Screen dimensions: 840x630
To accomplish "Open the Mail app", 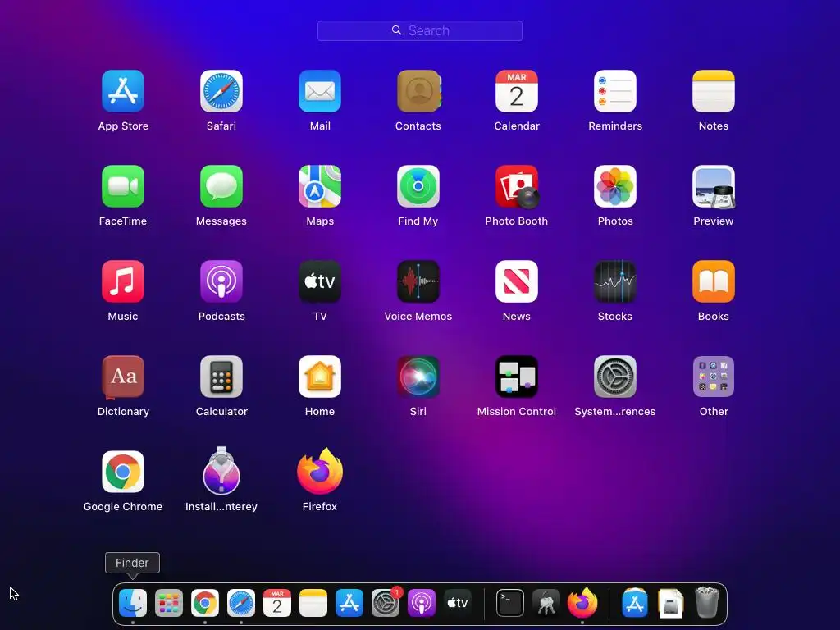I will 320,91.
